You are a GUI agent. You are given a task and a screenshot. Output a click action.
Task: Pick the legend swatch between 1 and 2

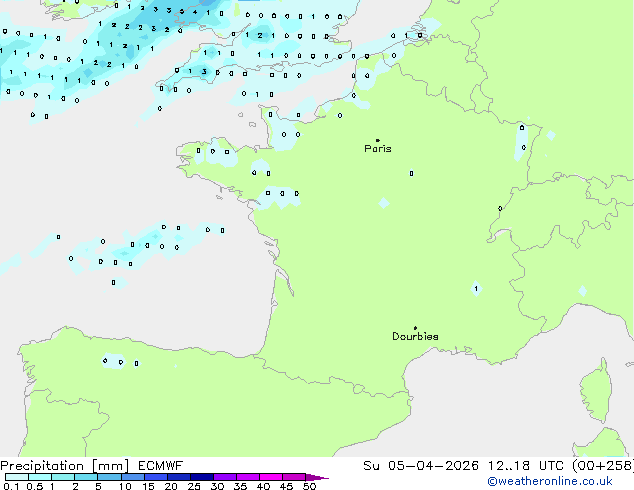pos(63,477)
